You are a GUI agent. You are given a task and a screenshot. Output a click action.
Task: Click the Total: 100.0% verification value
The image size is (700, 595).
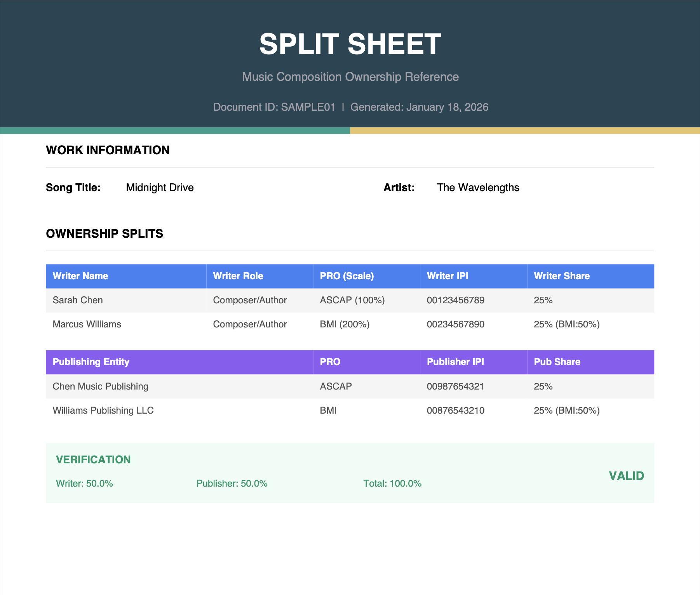392,484
